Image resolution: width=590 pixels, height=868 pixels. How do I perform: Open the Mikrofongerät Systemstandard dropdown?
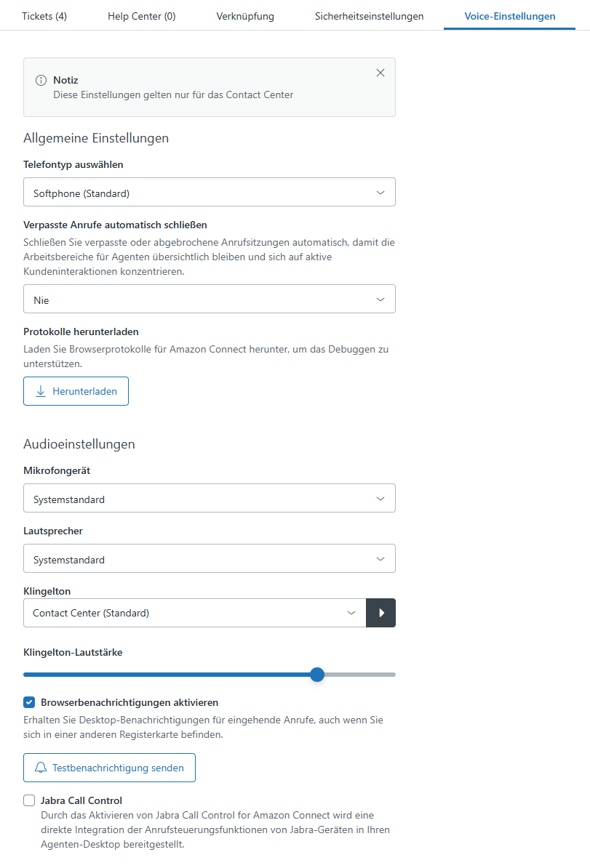pyautogui.click(x=210, y=498)
